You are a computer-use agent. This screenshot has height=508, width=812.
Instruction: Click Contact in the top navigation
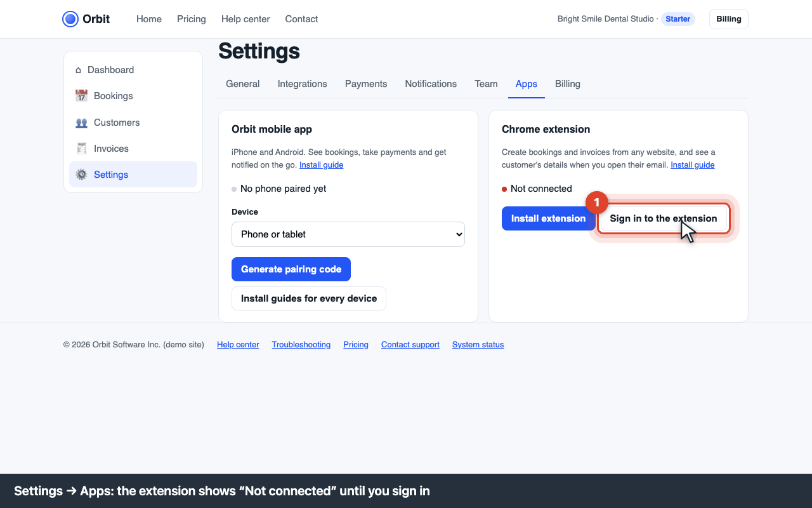click(x=301, y=19)
